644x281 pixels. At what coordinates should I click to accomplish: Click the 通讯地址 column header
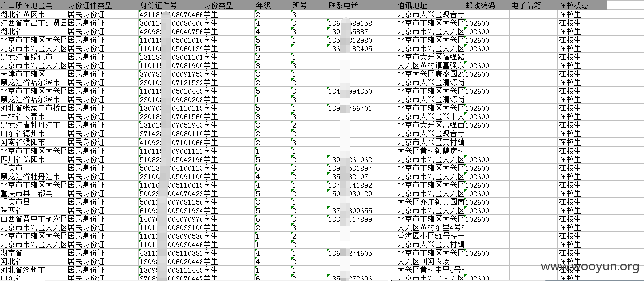click(430, 6)
